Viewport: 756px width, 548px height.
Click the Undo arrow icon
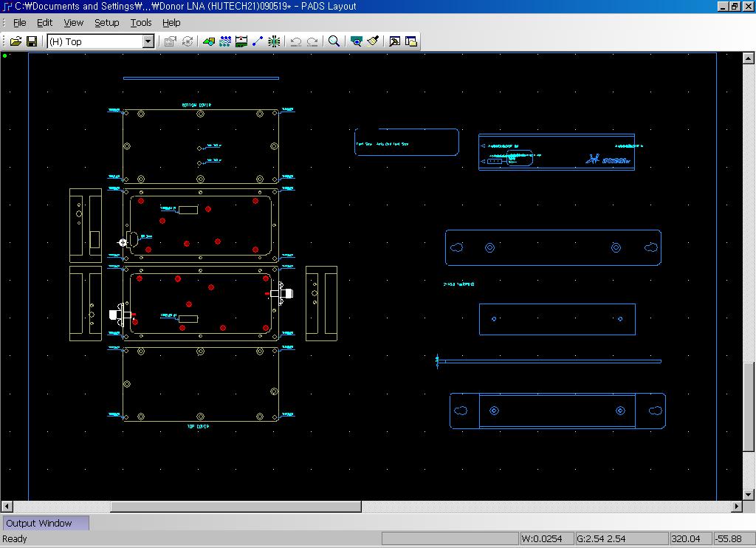tap(296, 41)
